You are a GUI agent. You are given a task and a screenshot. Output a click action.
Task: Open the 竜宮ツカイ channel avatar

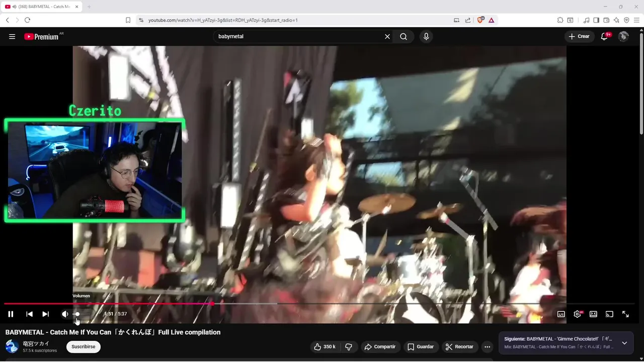(12, 346)
